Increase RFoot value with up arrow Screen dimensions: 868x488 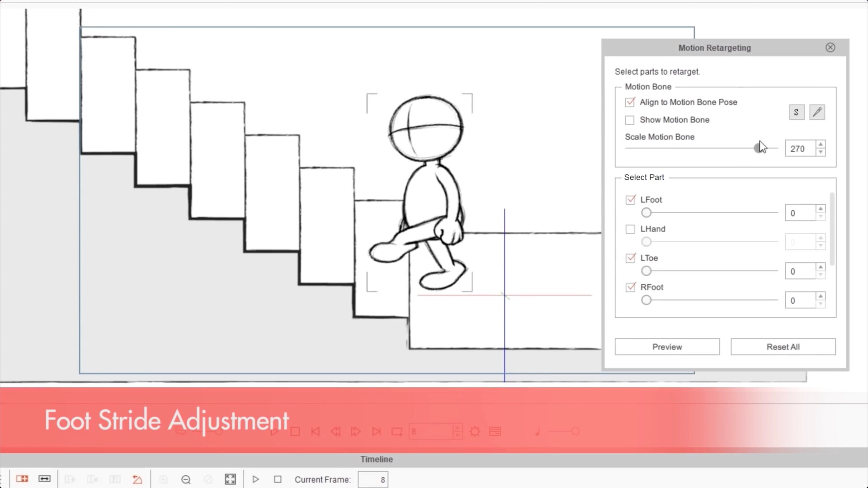coord(821,296)
